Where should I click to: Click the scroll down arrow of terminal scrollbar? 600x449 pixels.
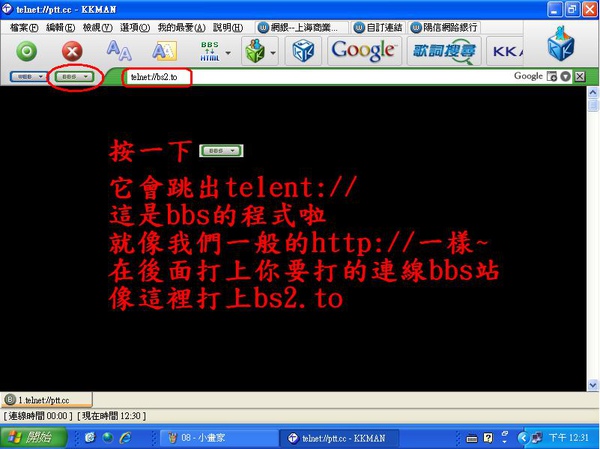[593, 385]
